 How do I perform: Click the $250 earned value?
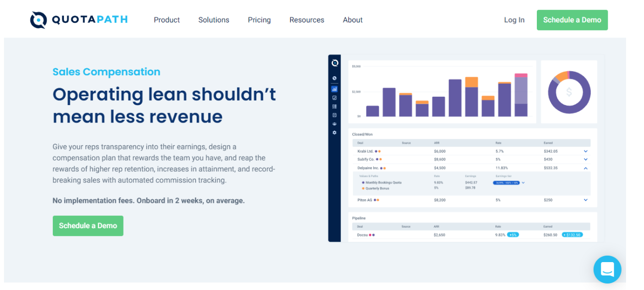548,200
